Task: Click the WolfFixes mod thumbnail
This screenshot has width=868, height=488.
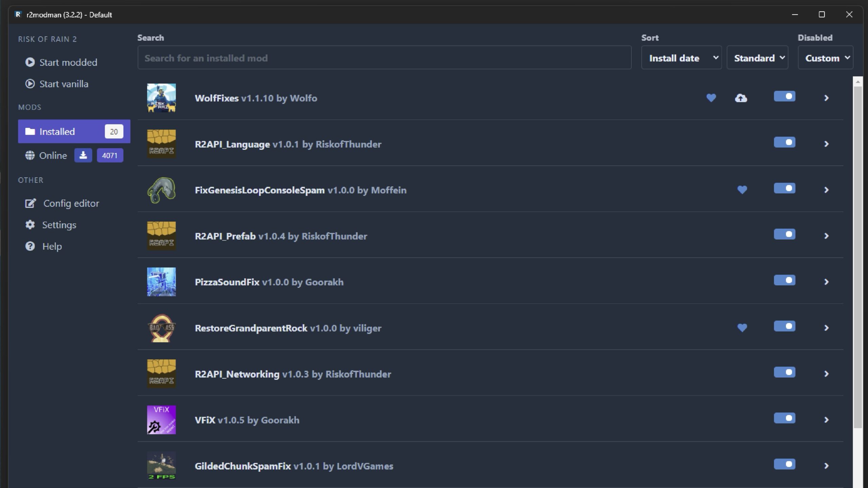Action: click(x=161, y=98)
